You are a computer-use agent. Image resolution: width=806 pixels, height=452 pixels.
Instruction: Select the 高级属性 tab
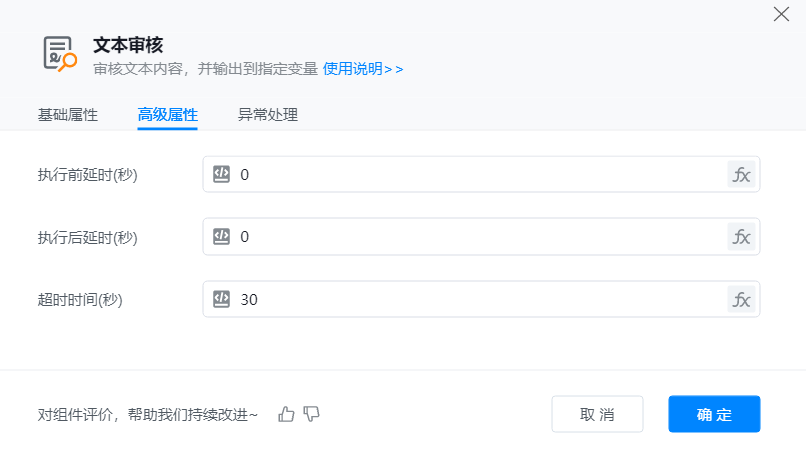(168, 115)
